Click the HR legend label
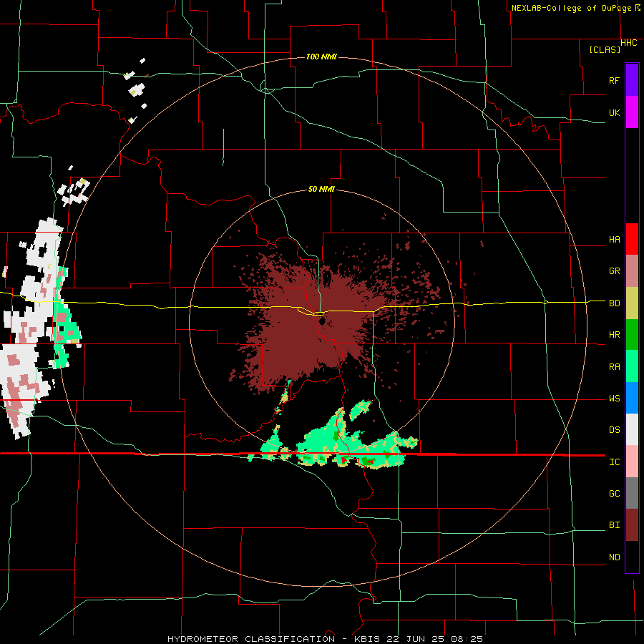The height and width of the screenshot is (644, 644). click(614, 335)
